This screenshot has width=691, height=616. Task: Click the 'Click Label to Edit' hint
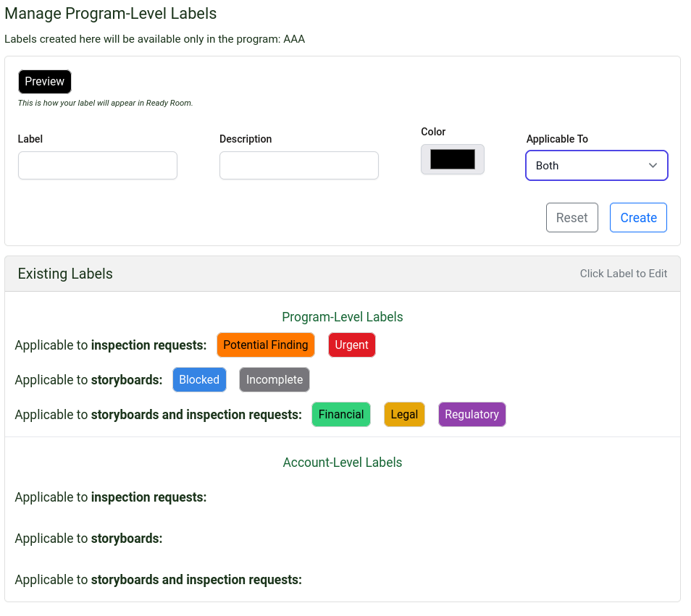point(624,274)
